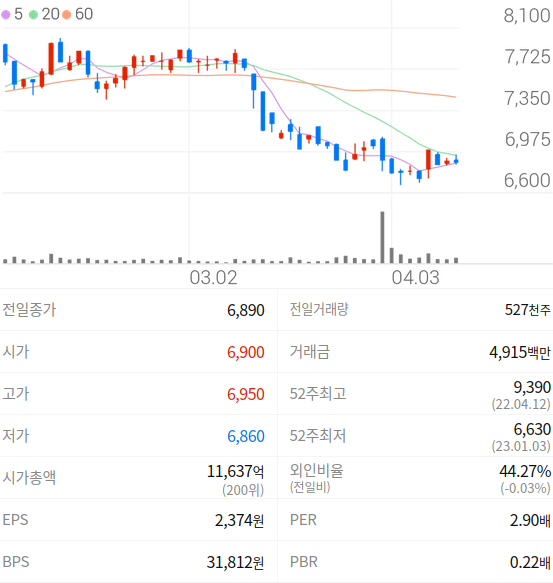Image resolution: width=553 pixels, height=583 pixels.
Task: Click the 8,100 price axis label
Action: coord(527,16)
